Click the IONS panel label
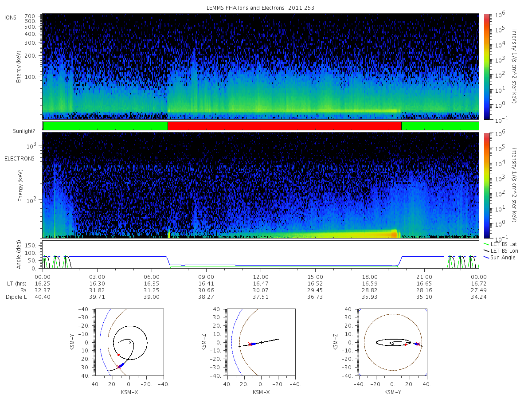This screenshot has width=532, height=399. (11, 17)
